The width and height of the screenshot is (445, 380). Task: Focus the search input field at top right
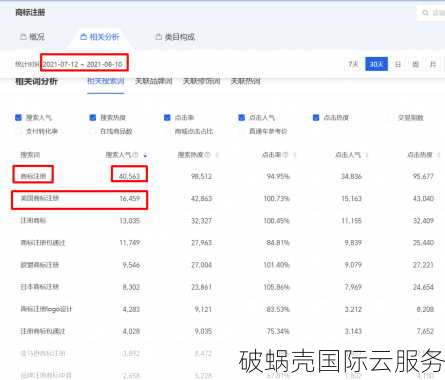tap(431, 13)
